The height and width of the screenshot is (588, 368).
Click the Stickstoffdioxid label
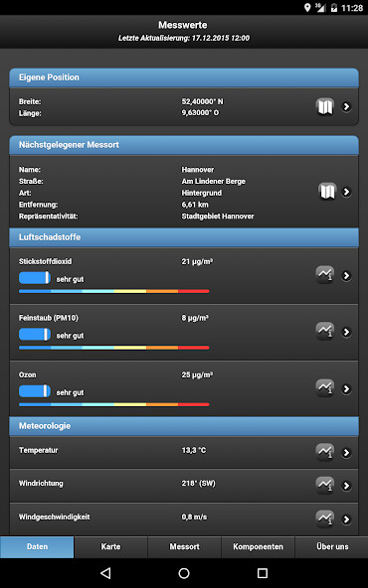tap(45, 262)
